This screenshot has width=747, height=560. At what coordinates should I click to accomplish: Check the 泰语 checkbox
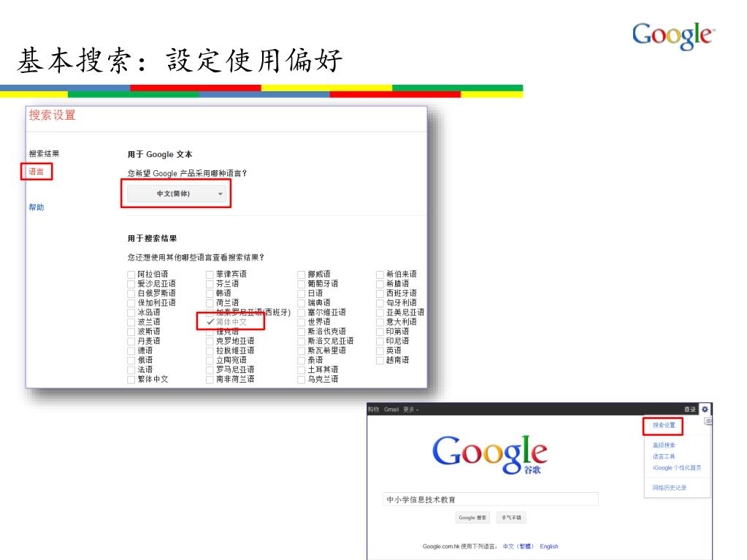pos(301,360)
